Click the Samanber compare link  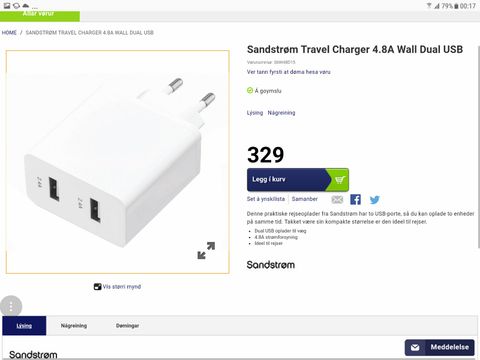(305, 199)
